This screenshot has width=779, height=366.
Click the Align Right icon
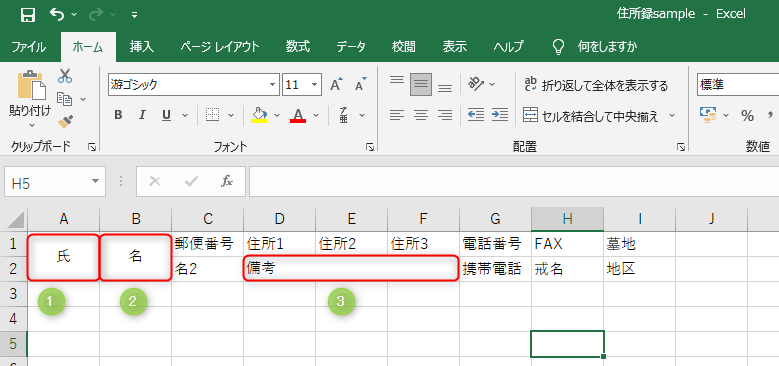pyautogui.click(x=445, y=115)
